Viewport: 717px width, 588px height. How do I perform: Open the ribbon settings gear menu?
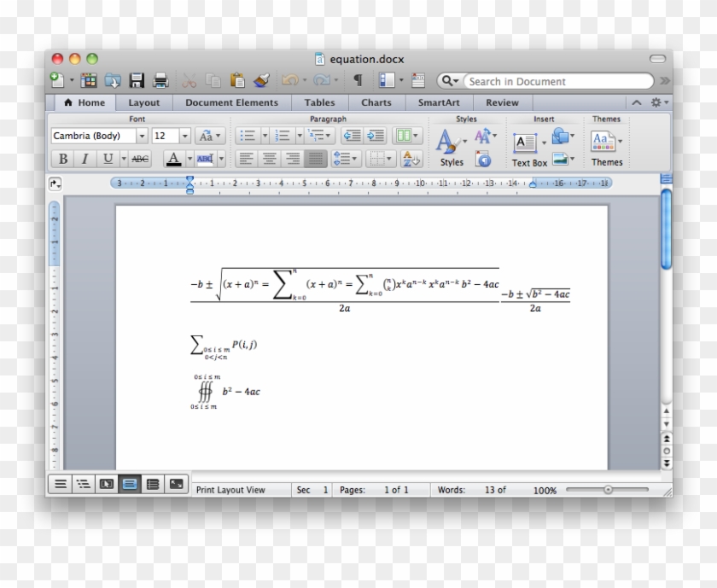click(658, 102)
